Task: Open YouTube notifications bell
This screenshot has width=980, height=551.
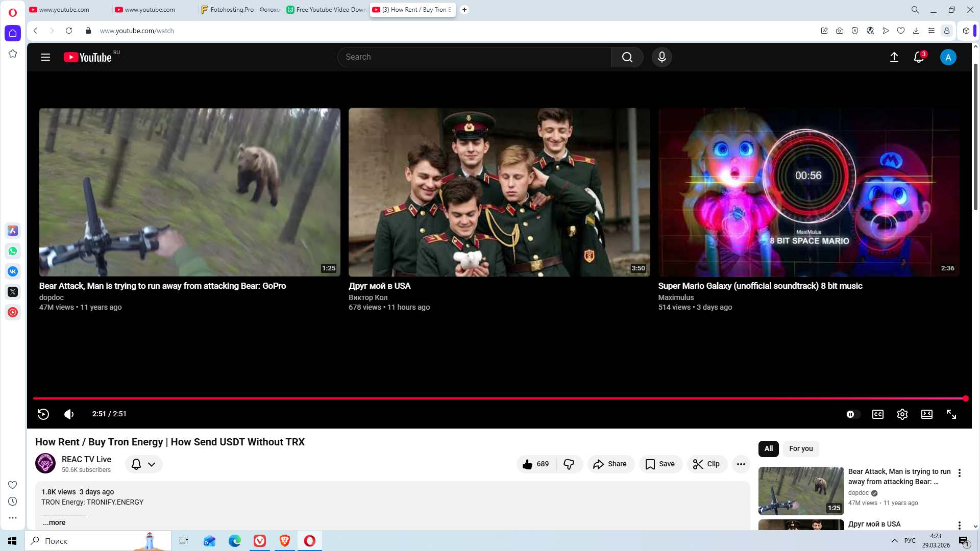Action: pos(918,57)
